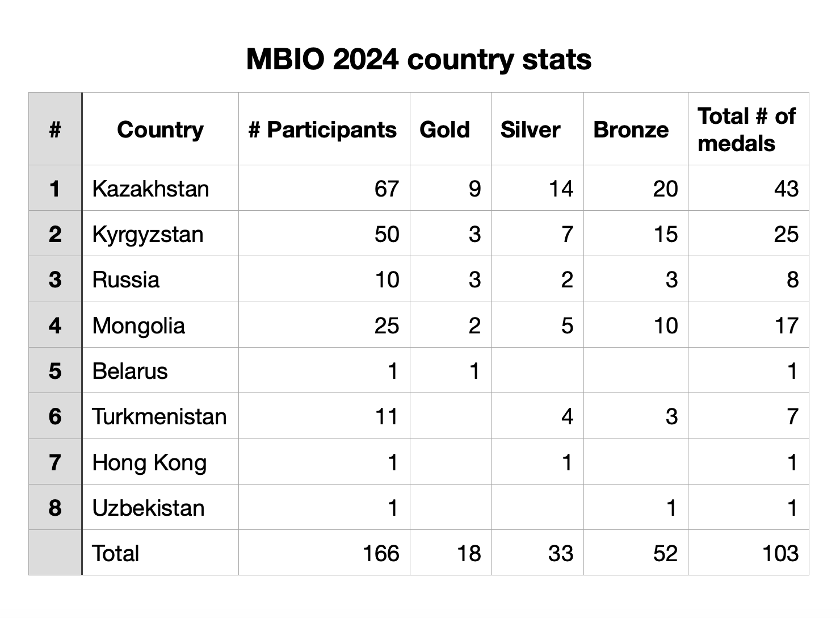Select the Kazakhstan country cell
The height and width of the screenshot is (618, 840).
point(150,189)
